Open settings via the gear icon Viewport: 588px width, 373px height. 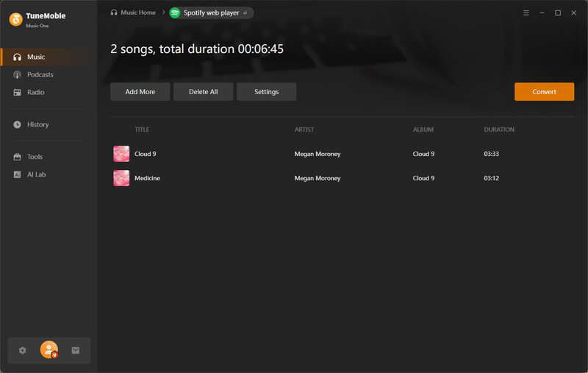[23, 350]
